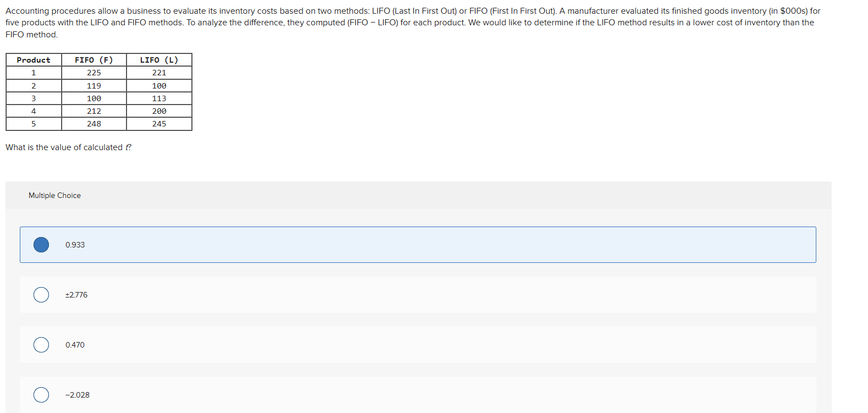This screenshot has height=413, width=868.
Task: Click the Product column header
Action: coord(34,59)
